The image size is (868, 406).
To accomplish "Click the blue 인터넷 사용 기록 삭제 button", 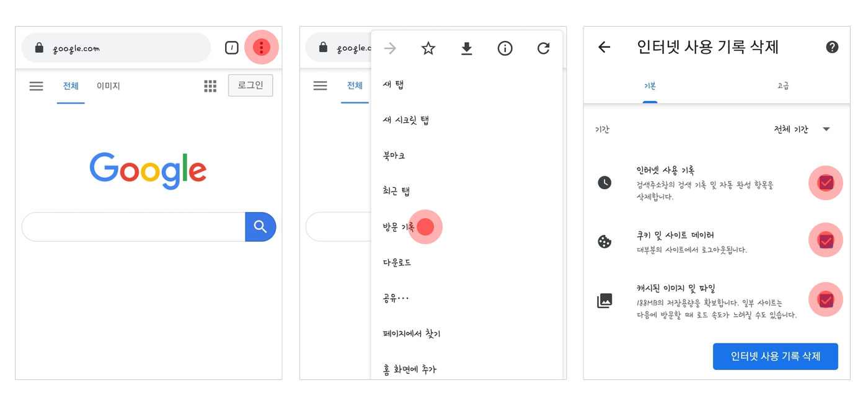I will 776,356.
